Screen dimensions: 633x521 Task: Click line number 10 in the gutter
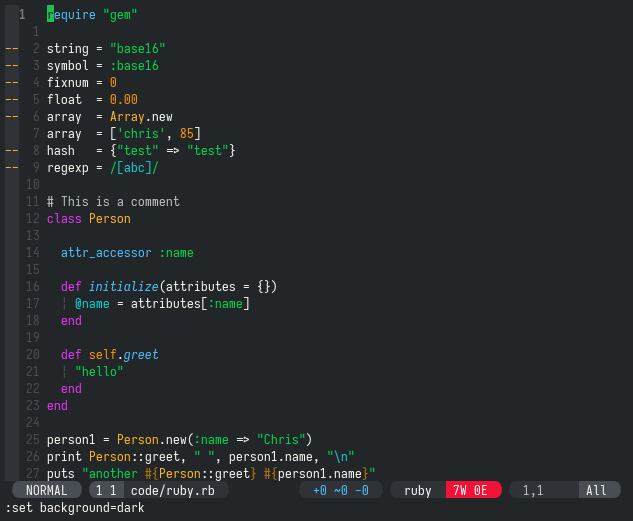pos(33,185)
